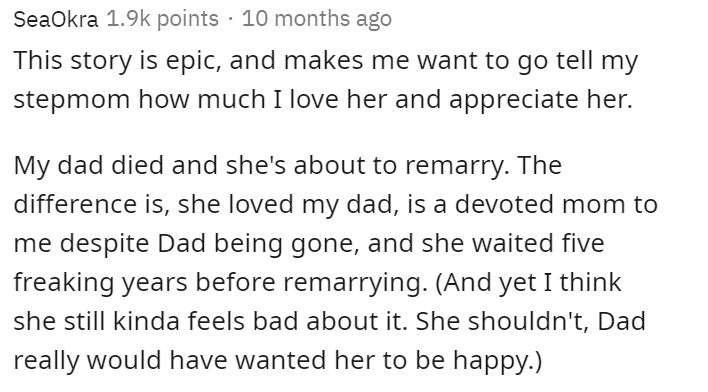
Task: Click the word devoted
Action: 504,205
